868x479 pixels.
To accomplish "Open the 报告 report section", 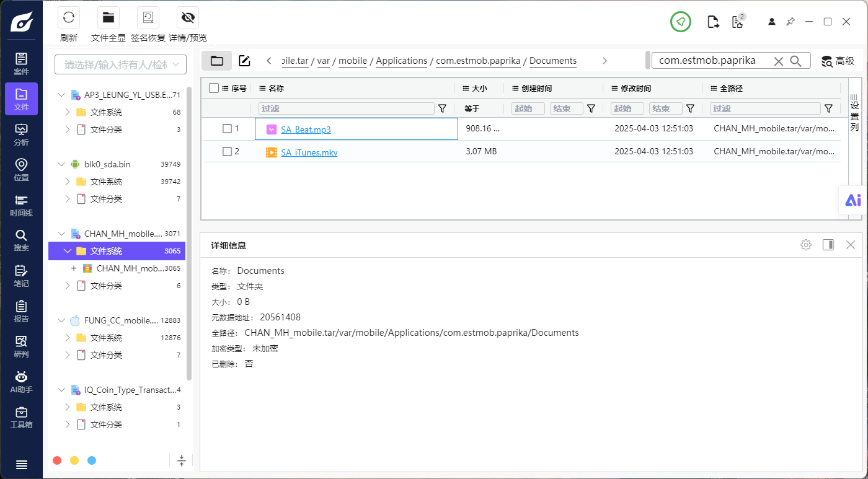I will point(21,311).
